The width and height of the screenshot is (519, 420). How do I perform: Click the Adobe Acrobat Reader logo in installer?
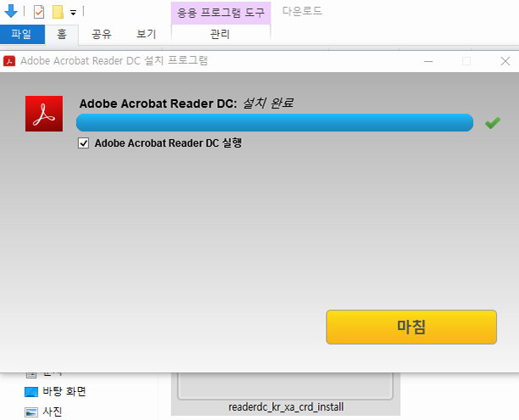click(44, 114)
